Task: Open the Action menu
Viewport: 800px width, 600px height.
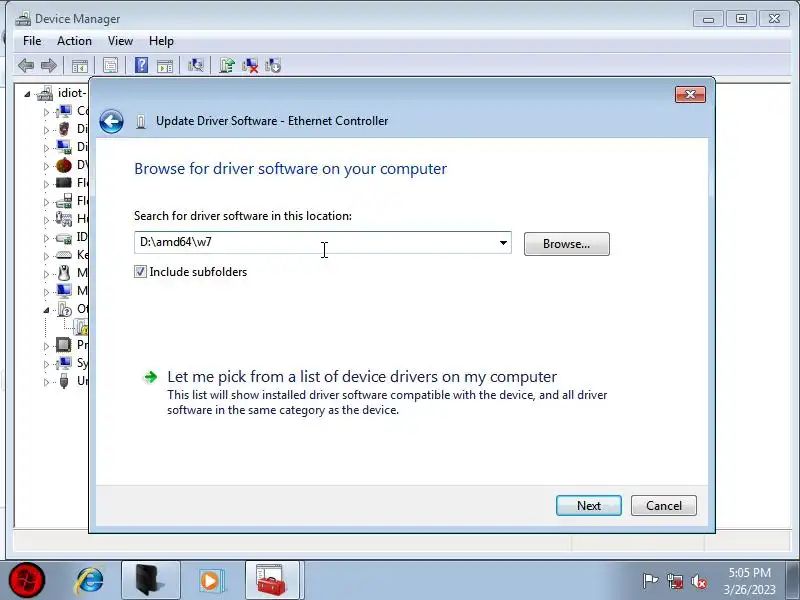Action: pos(74,41)
